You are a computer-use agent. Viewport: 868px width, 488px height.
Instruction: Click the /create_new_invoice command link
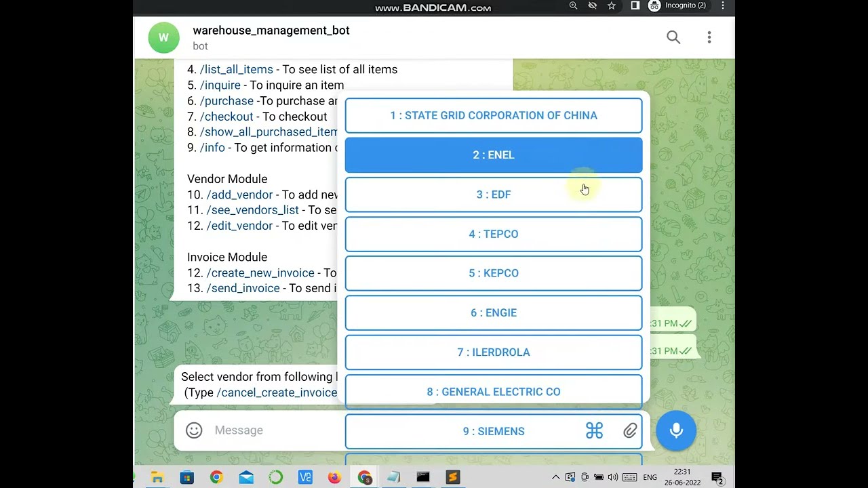pos(260,272)
